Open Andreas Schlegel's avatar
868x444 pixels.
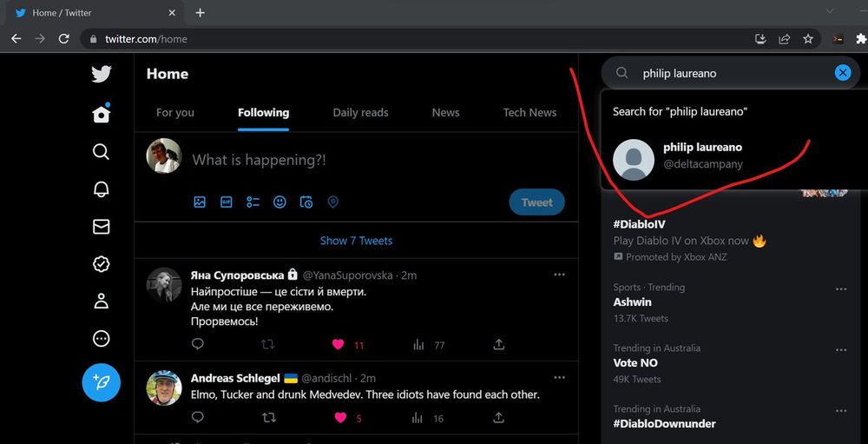[164, 388]
